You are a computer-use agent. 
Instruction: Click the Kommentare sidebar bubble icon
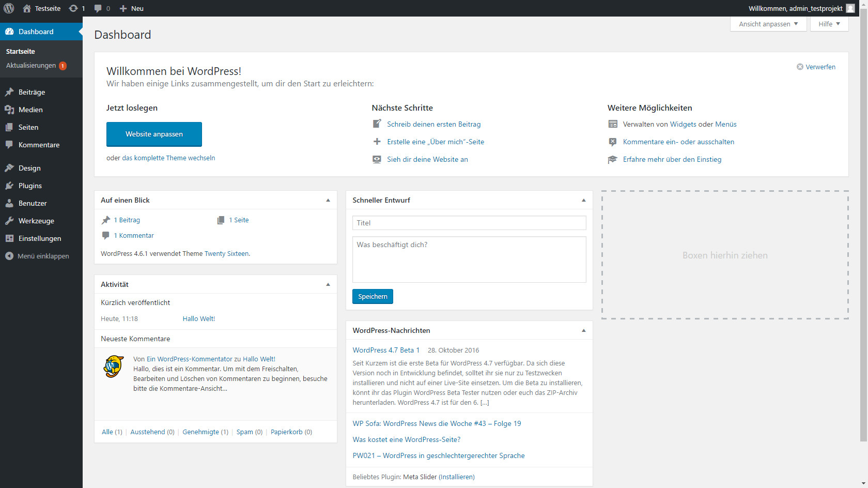point(9,145)
